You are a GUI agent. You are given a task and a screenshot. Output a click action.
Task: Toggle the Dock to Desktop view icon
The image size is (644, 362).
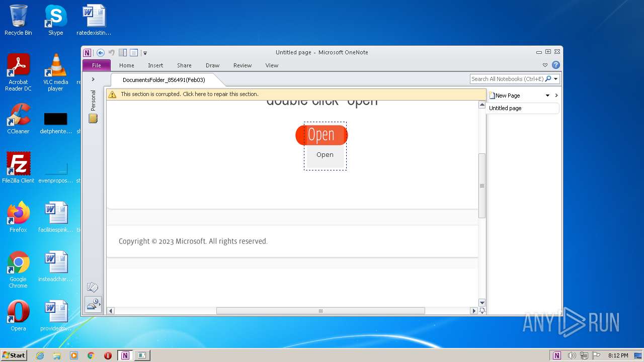click(123, 52)
